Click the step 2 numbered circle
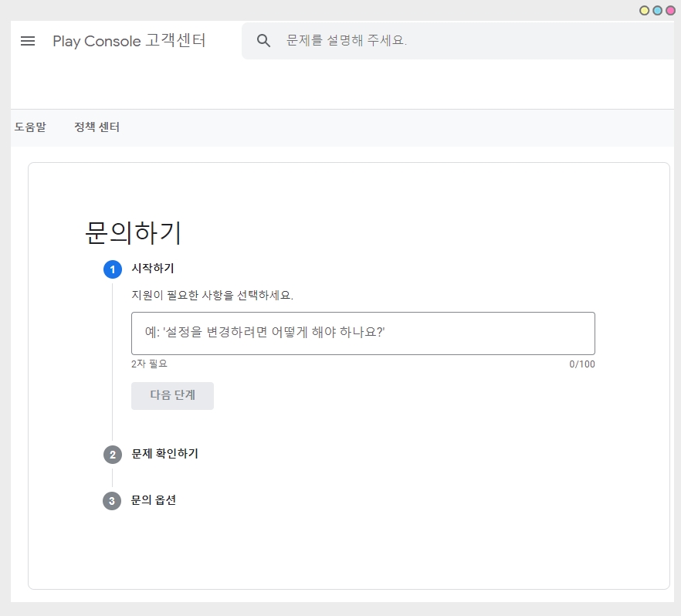 [x=112, y=455]
